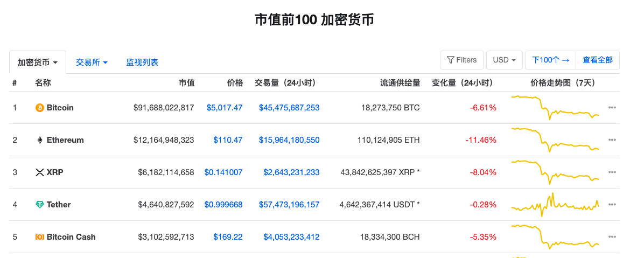The width and height of the screenshot is (644, 258).
Task: Click Tether price $0.999668
Action: click(x=223, y=205)
